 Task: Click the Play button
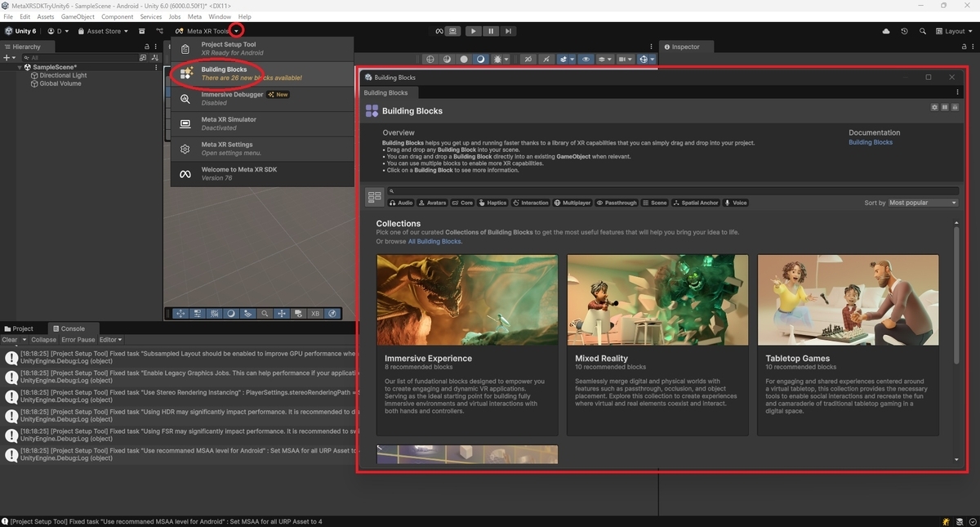tap(474, 31)
